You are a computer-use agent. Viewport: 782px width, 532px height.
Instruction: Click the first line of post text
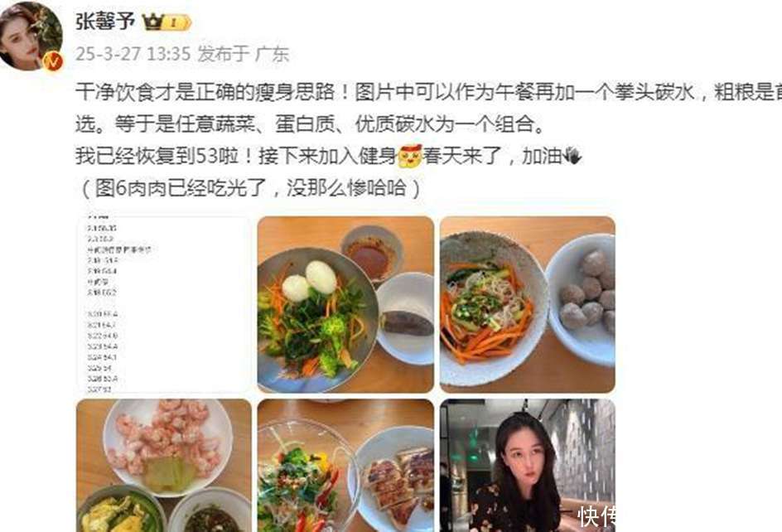coord(428,92)
